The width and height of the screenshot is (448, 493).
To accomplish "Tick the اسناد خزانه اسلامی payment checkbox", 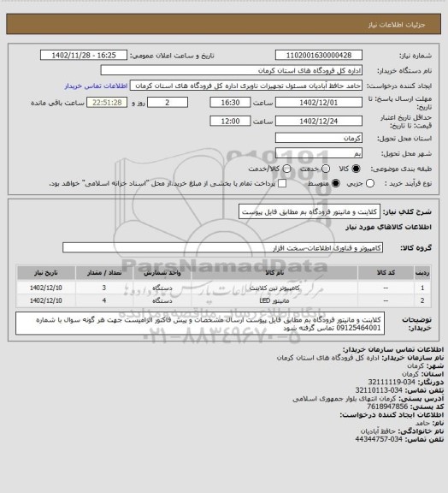I will (x=282, y=183).
